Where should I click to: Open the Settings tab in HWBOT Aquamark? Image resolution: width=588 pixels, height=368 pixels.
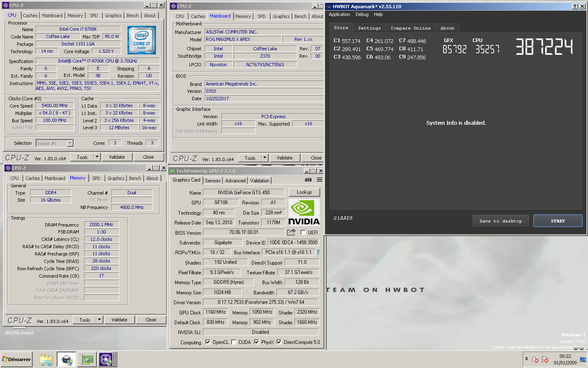coord(369,28)
